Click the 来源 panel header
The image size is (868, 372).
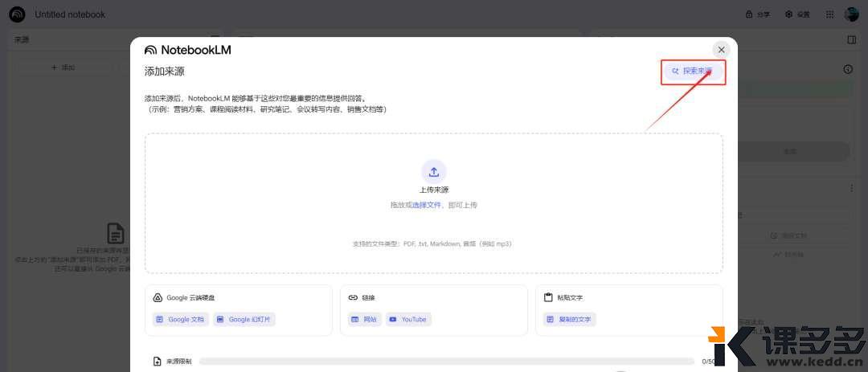point(22,40)
